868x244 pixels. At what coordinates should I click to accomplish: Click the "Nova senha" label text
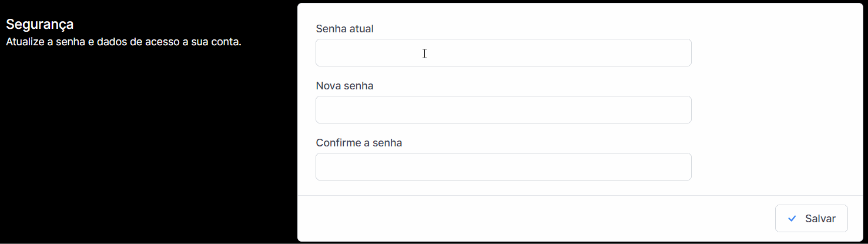pos(344,86)
